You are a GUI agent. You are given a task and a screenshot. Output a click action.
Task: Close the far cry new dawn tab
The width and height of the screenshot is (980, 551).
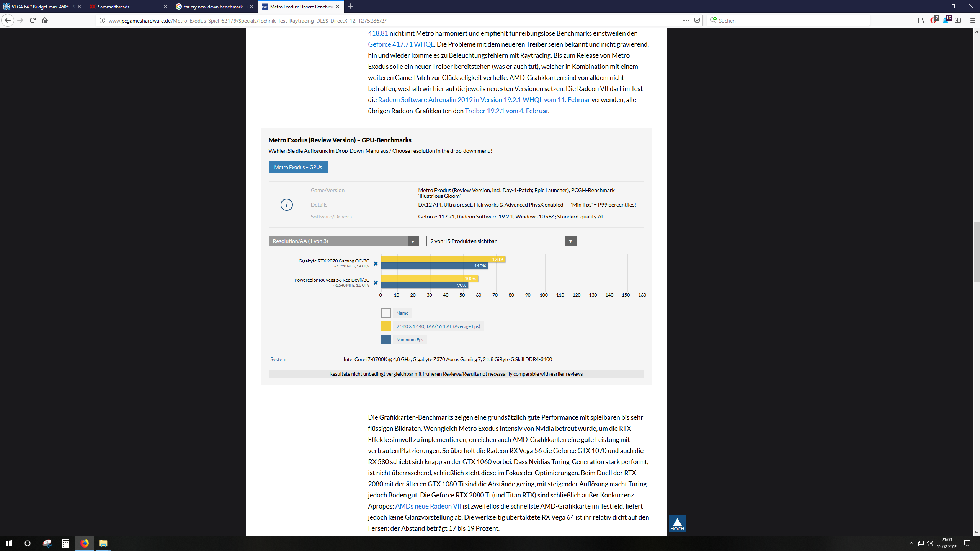pos(252,7)
